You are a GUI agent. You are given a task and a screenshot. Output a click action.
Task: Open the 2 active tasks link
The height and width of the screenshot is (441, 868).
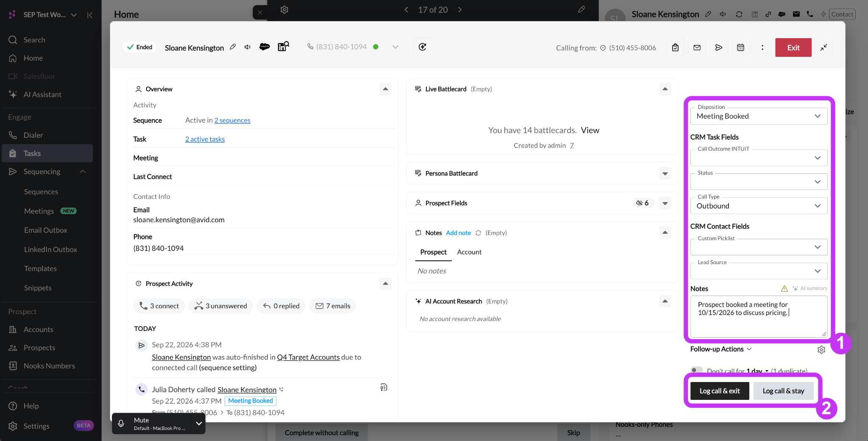[205, 139]
